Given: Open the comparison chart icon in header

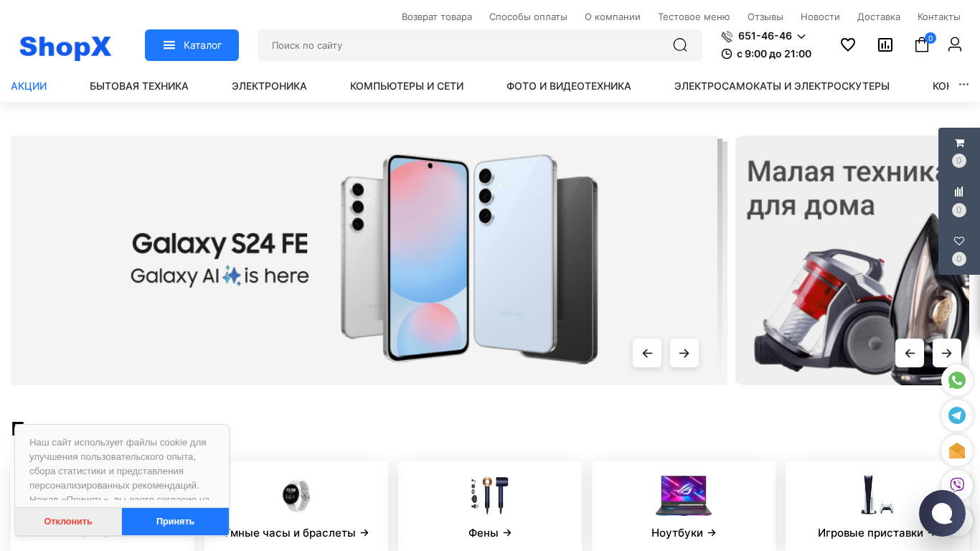Looking at the screenshot, I should [885, 44].
